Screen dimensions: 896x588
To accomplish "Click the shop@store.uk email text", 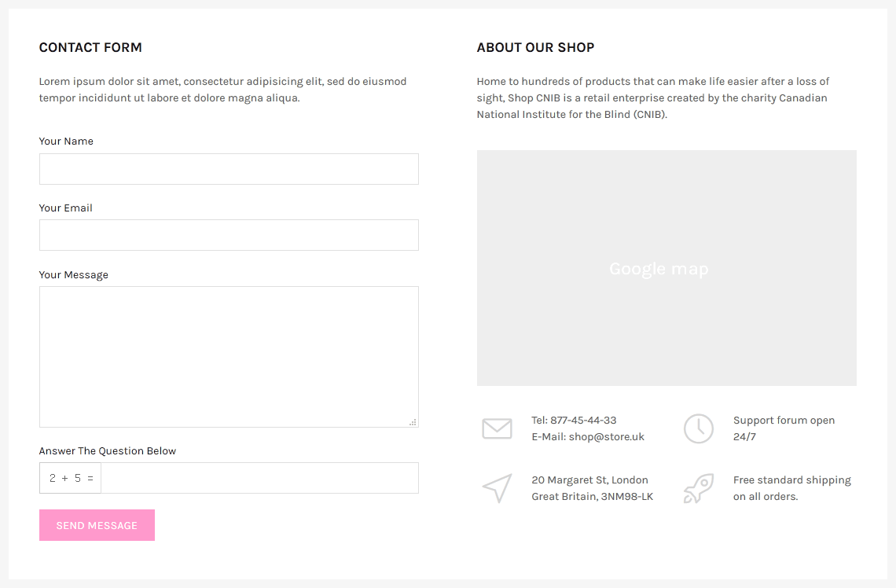I will click(606, 436).
